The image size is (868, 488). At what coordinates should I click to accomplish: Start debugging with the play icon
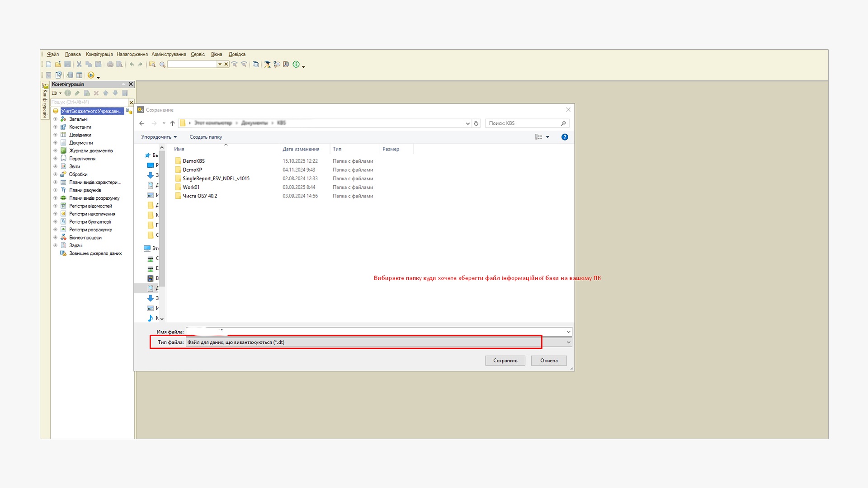[x=91, y=75]
